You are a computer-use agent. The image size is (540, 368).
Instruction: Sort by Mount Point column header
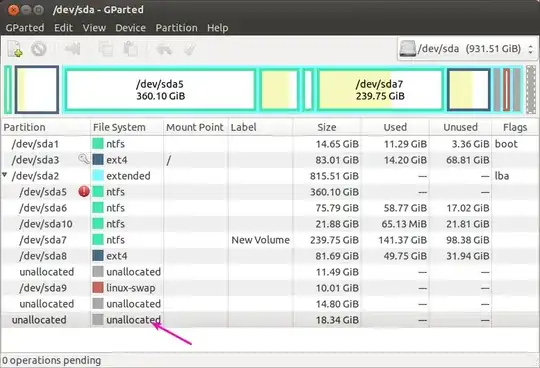196,127
